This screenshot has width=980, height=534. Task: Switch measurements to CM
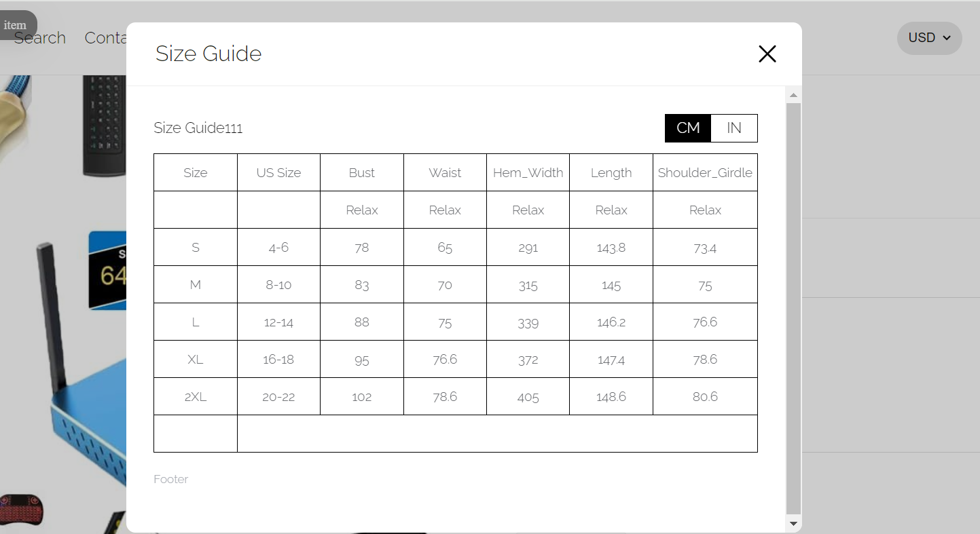click(x=688, y=128)
